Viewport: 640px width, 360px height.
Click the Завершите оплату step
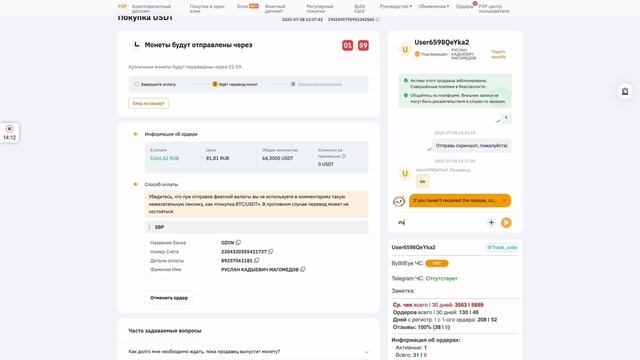[155, 84]
